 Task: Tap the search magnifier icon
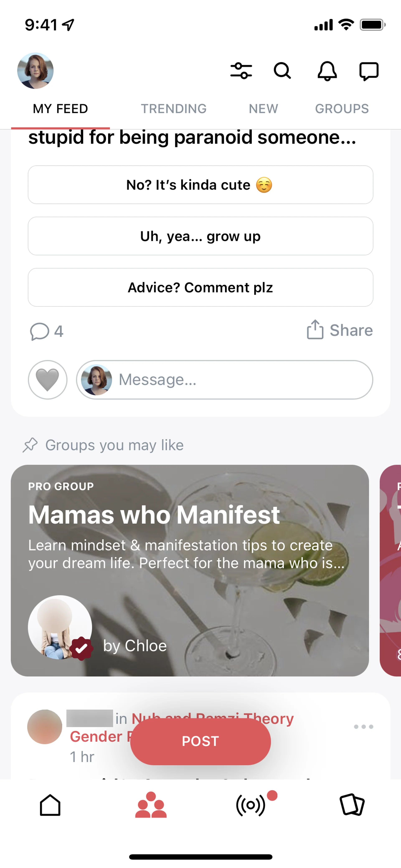coord(282,71)
